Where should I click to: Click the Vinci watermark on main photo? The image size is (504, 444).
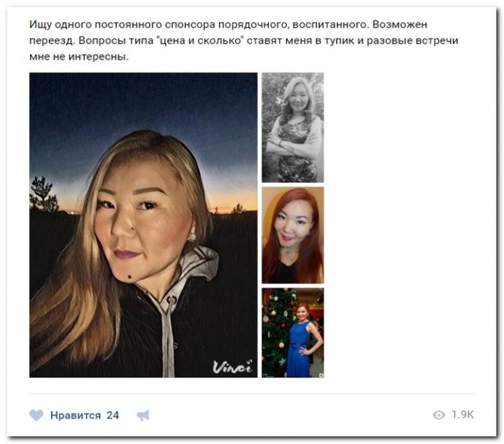pyautogui.click(x=232, y=367)
